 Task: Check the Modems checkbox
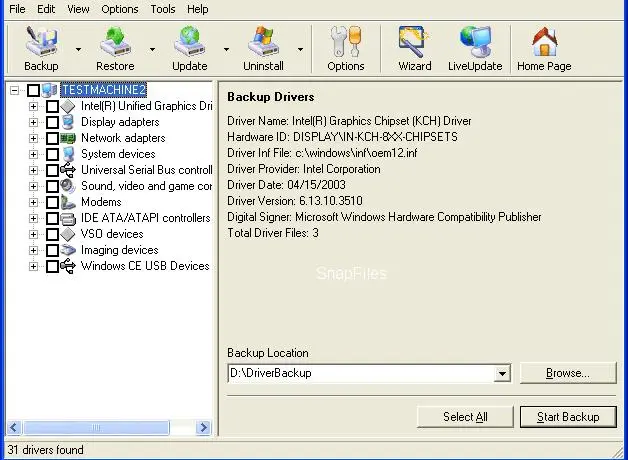coord(52,202)
